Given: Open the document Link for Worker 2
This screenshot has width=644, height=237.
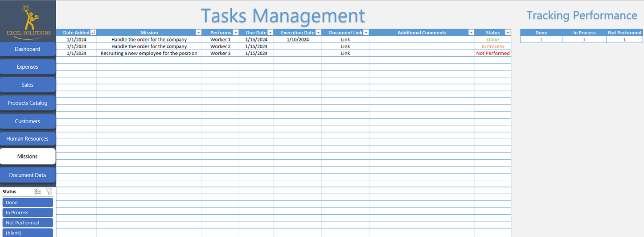Looking at the screenshot, I should pyautogui.click(x=345, y=46).
